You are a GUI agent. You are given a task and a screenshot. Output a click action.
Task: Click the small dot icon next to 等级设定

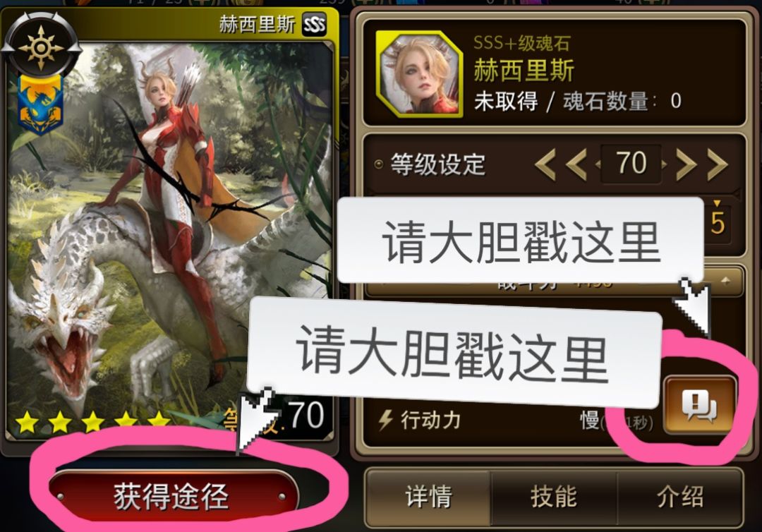pos(379,164)
